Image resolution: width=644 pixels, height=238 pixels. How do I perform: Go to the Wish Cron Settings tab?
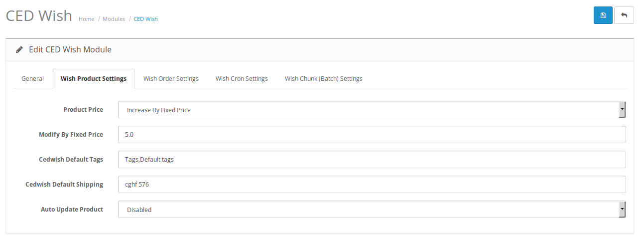[242, 78]
